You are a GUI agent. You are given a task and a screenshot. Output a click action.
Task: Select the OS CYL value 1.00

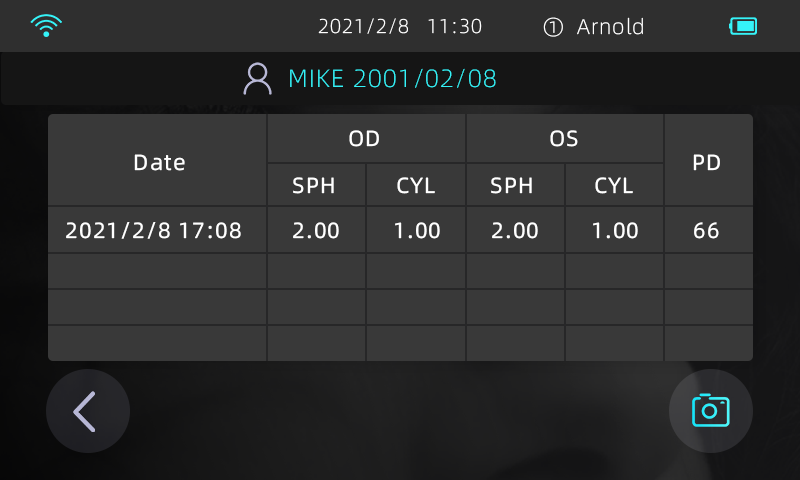click(614, 231)
